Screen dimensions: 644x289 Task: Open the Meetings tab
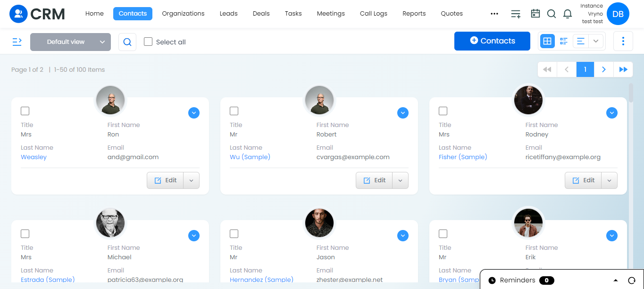coord(331,14)
